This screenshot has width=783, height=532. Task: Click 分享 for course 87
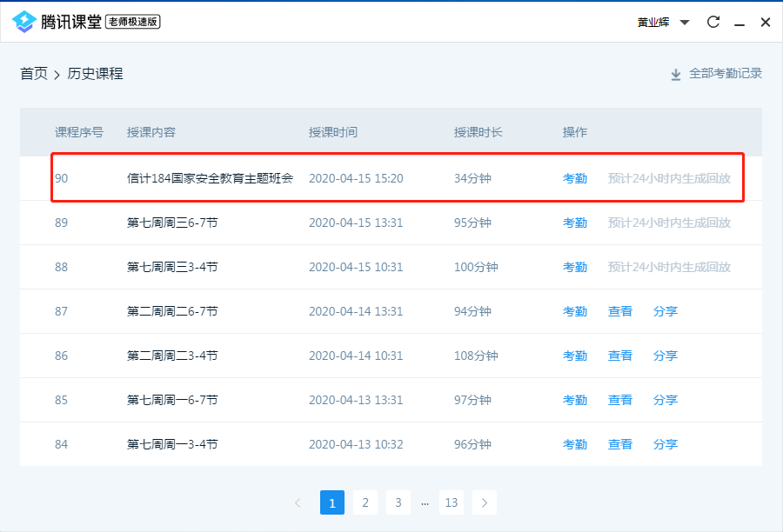click(x=665, y=311)
